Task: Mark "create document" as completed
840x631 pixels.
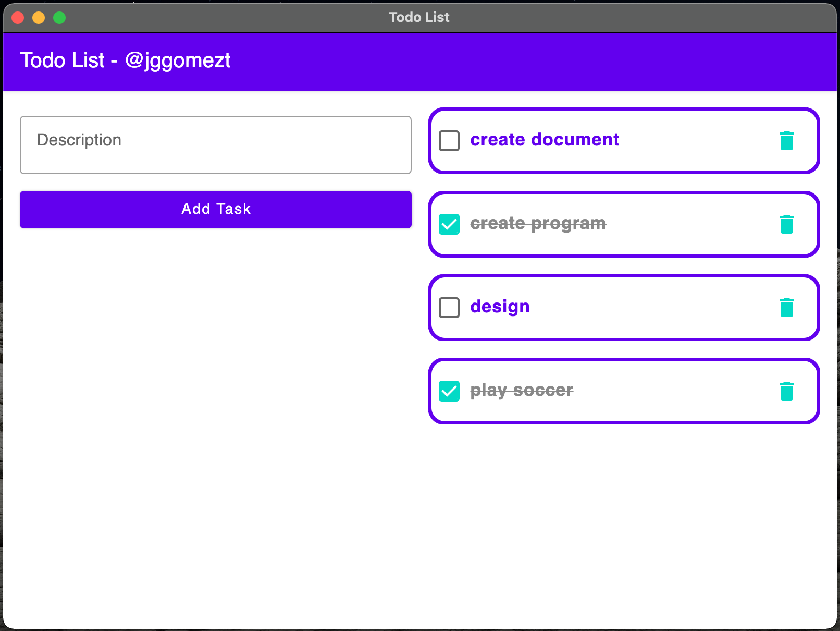Action: [x=449, y=141]
